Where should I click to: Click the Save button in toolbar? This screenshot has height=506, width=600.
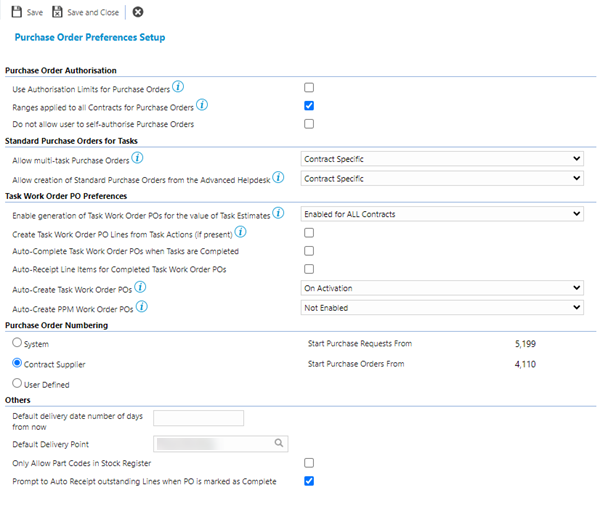28,12
